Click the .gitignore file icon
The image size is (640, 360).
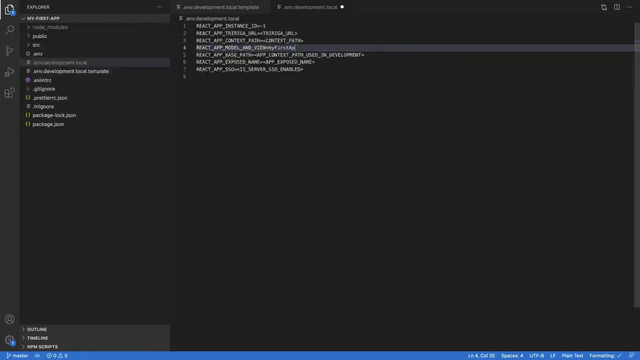pos(28,89)
